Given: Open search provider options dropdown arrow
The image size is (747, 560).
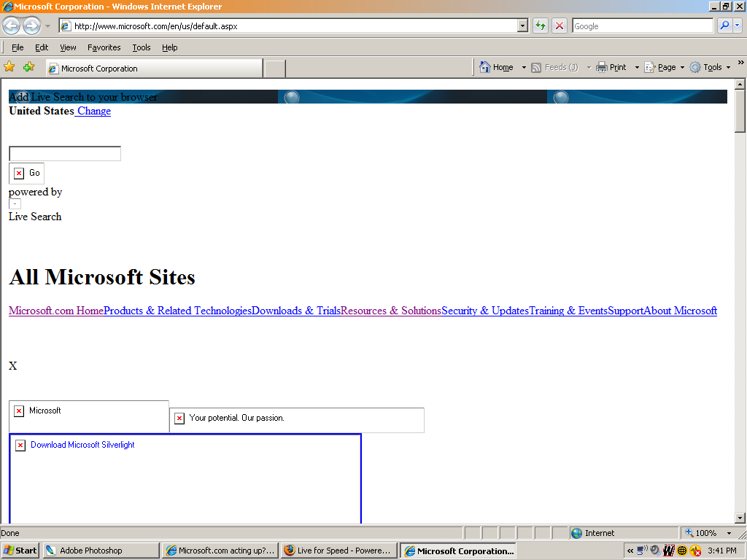Looking at the screenshot, I should 737,26.
